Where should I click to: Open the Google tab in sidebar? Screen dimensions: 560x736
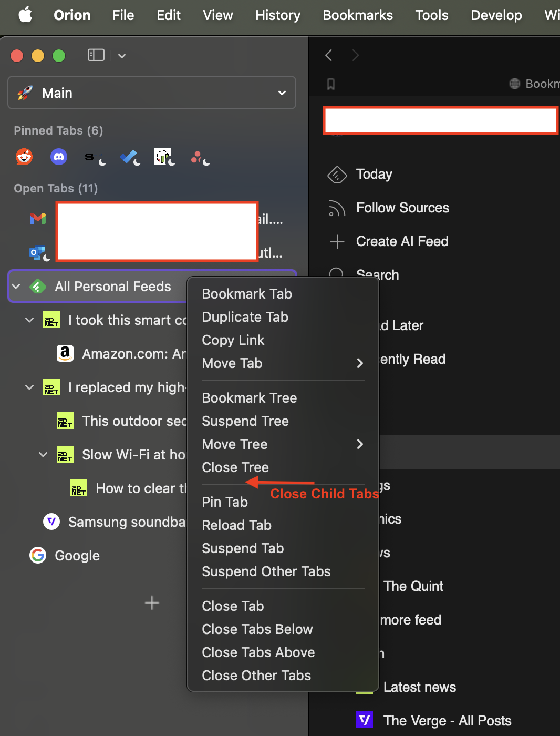click(77, 556)
